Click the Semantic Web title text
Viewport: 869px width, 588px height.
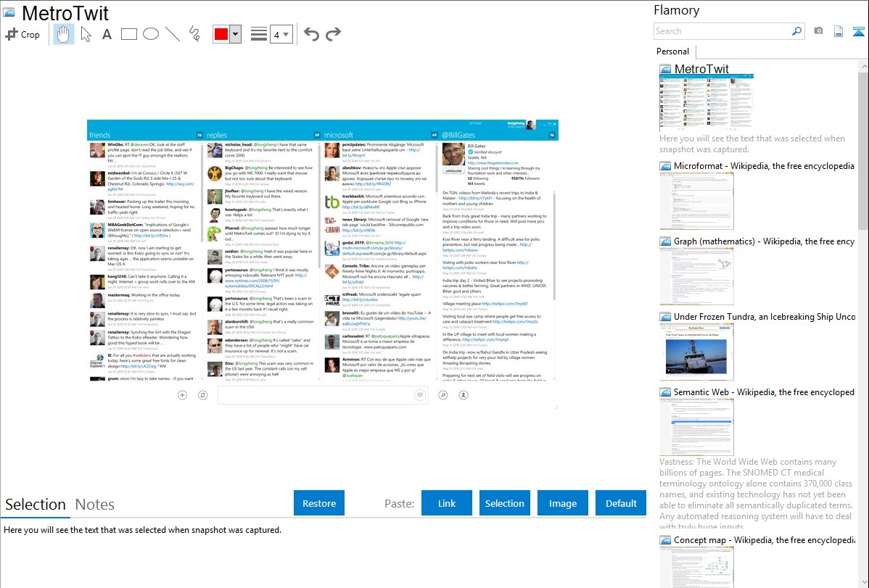[x=764, y=392]
